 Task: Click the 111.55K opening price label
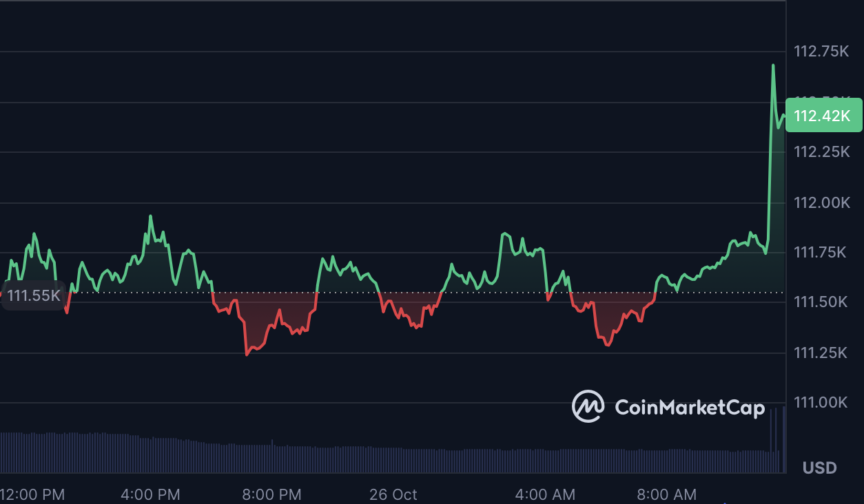pyautogui.click(x=34, y=296)
